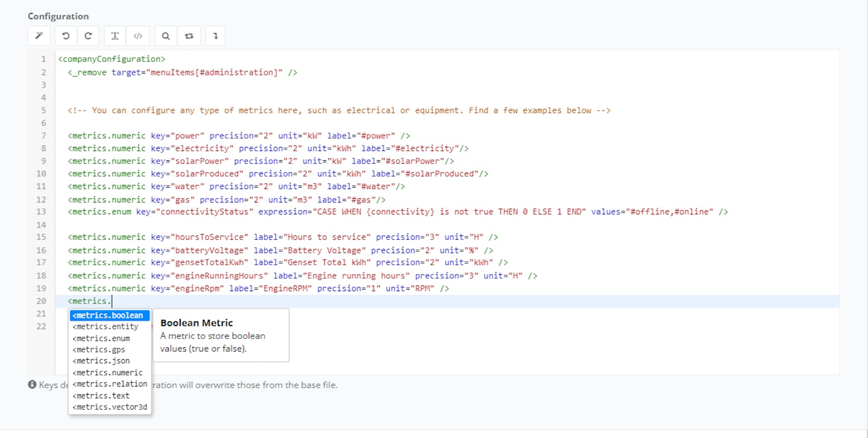Choose metrics.enum from autocomplete list
Viewport: 868px width, 438px height.
[110, 339]
